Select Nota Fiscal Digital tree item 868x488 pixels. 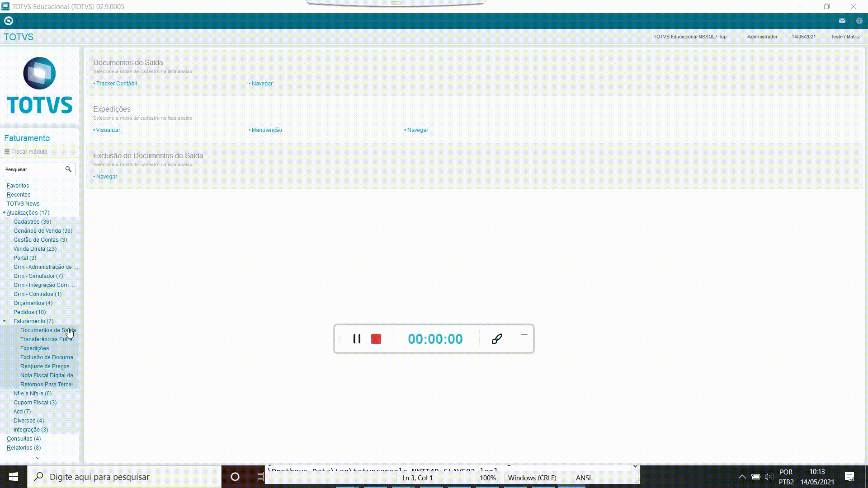tap(49, 375)
